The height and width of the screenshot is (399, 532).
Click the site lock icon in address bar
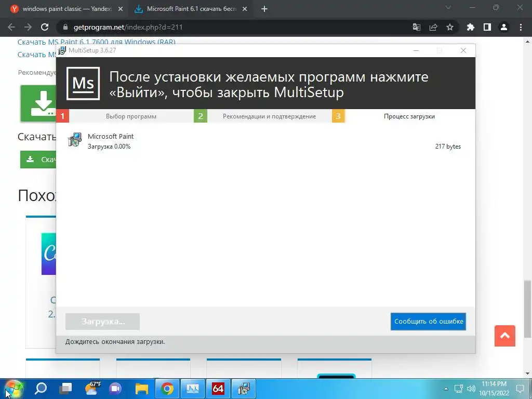pos(65,27)
